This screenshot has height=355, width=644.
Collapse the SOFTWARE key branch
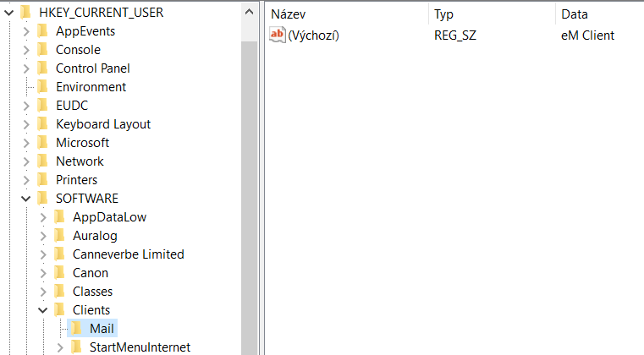tap(26, 199)
